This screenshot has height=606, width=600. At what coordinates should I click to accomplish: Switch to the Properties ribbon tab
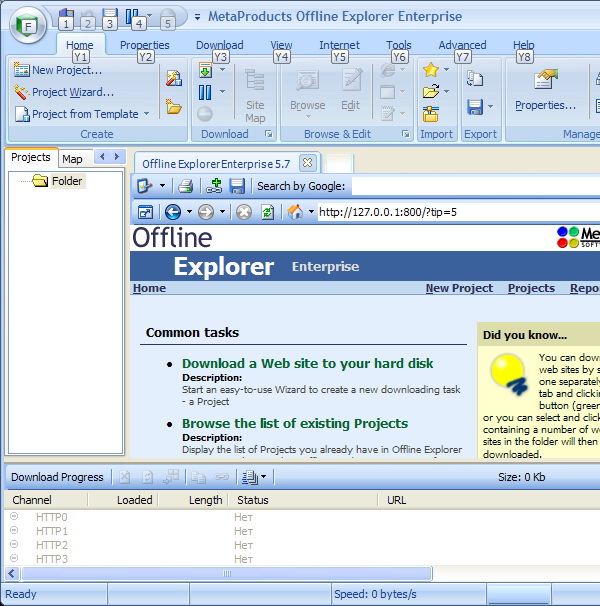145,45
